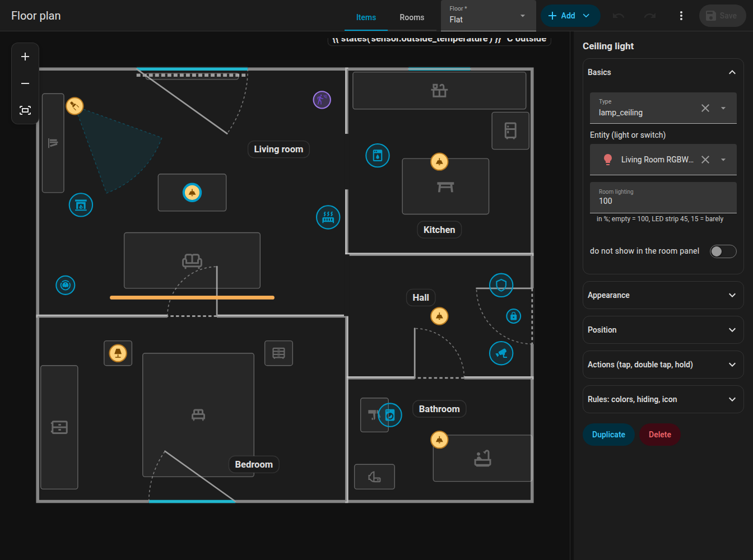Select the security camera icon in hall

click(x=501, y=353)
